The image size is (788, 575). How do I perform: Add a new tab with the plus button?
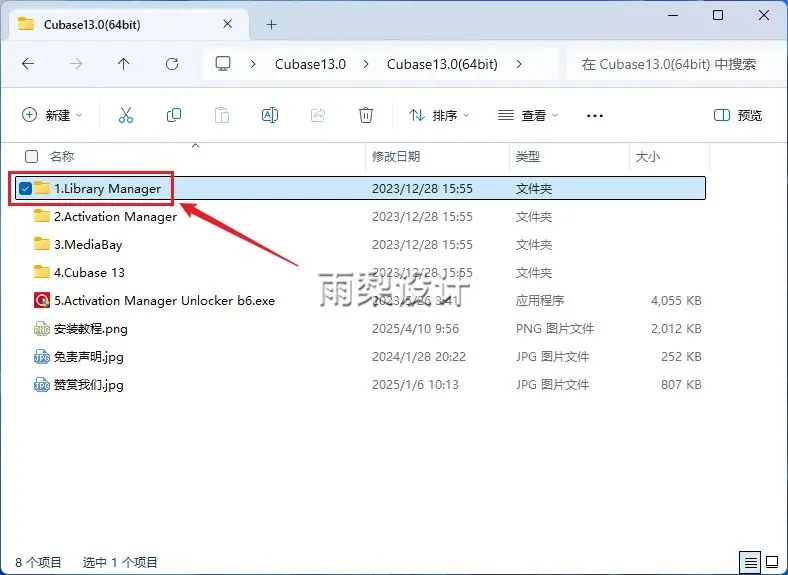tap(271, 24)
